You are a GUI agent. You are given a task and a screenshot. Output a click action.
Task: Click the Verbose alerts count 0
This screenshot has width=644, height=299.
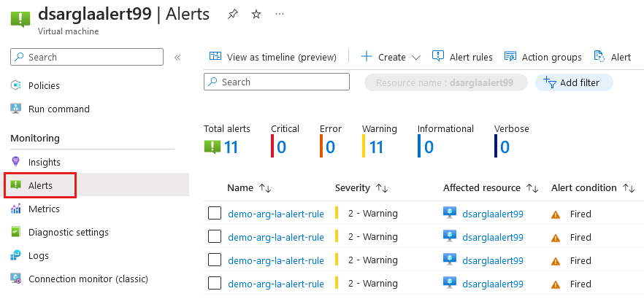tap(505, 147)
